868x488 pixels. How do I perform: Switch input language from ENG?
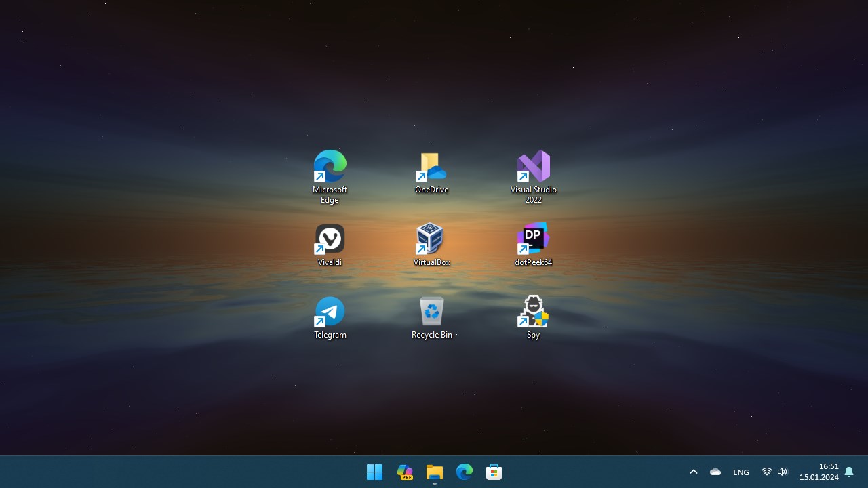point(741,472)
